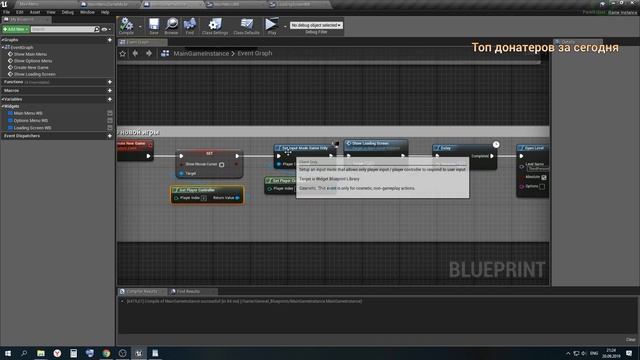This screenshot has width=640, height=360.
Task: Click the Find toolbar icon
Action: pos(190,26)
